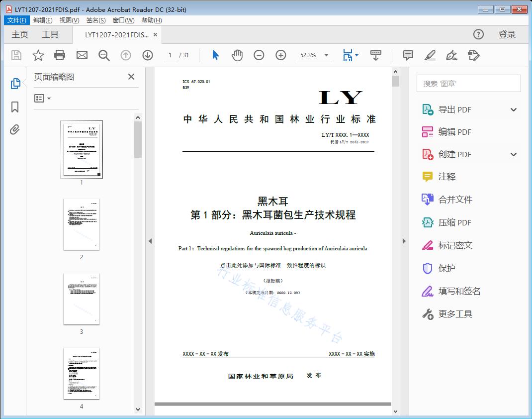Click the save file icon
Image resolution: width=532 pixels, height=419 pixels.
coord(15,55)
